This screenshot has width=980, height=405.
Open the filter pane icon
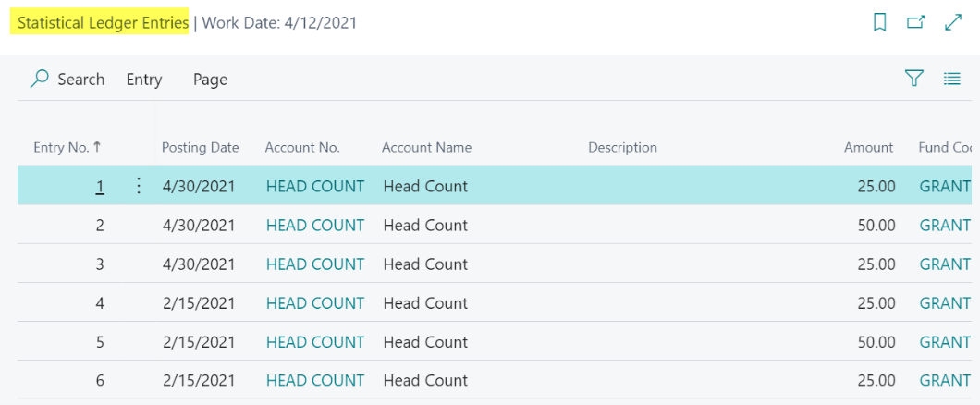[914, 80]
